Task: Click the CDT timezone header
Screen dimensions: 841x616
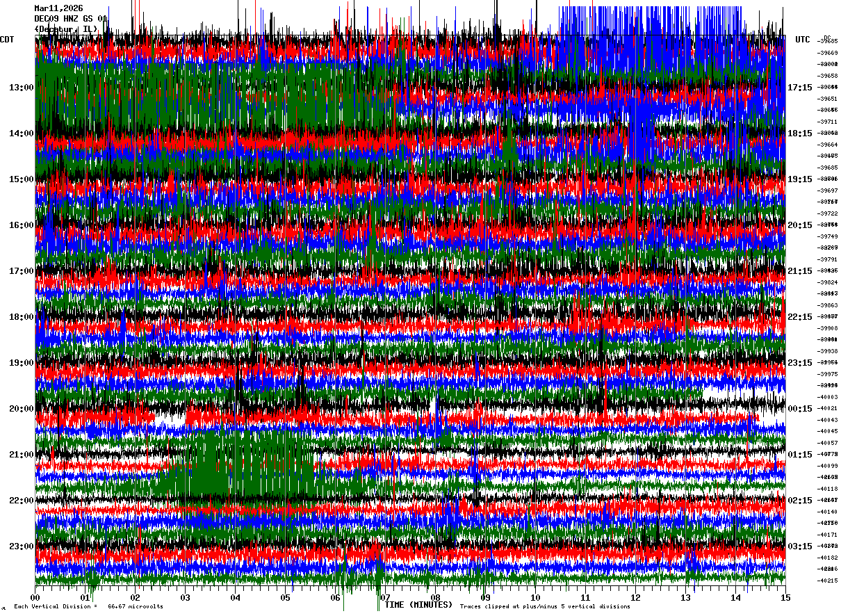Action: tap(8, 40)
